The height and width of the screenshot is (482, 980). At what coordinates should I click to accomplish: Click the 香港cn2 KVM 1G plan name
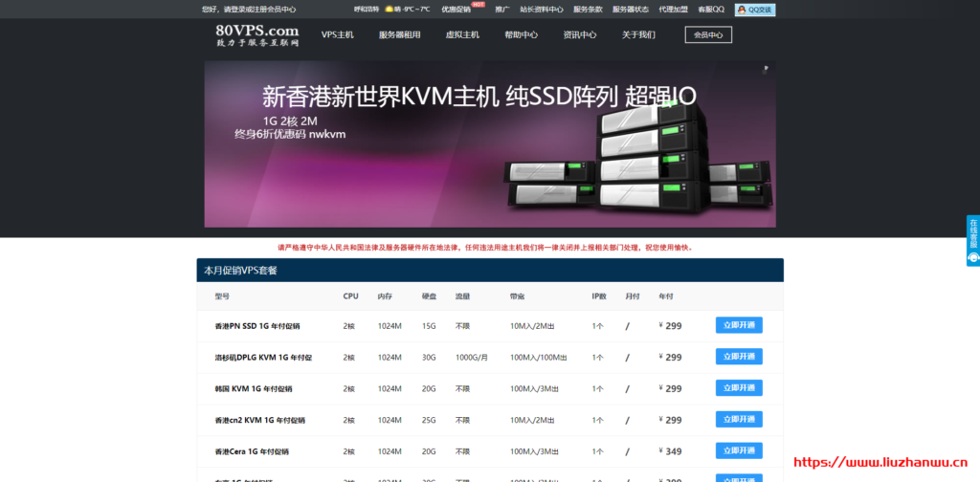click(260, 420)
